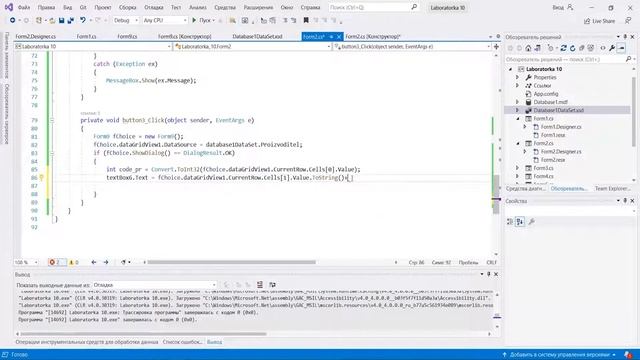Click Solution Explorer refresh icon
Image resolution: width=640 pixels, height=360 pixels.
(x=573, y=48)
